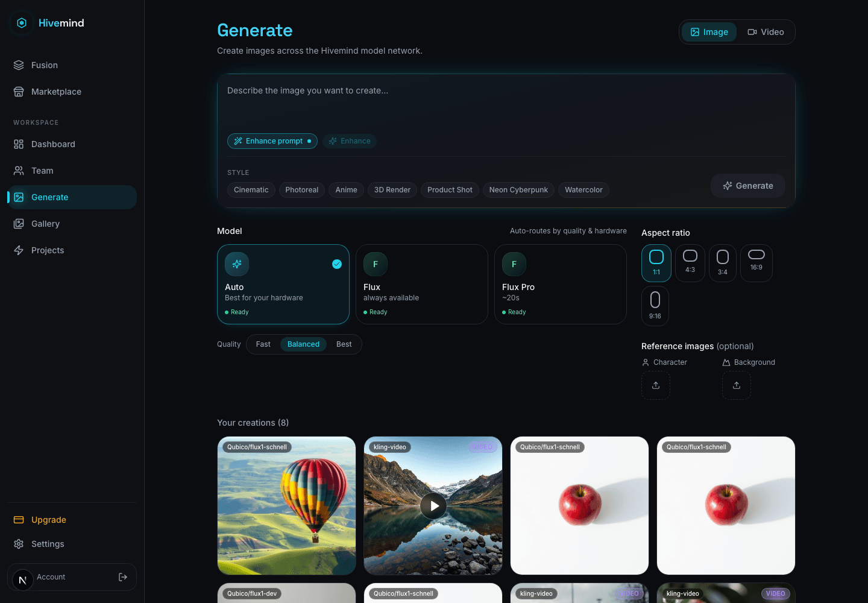This screenshot has width=868, height=603.
Task: Select the Cinematic style chip
Action: pos(251,190)
